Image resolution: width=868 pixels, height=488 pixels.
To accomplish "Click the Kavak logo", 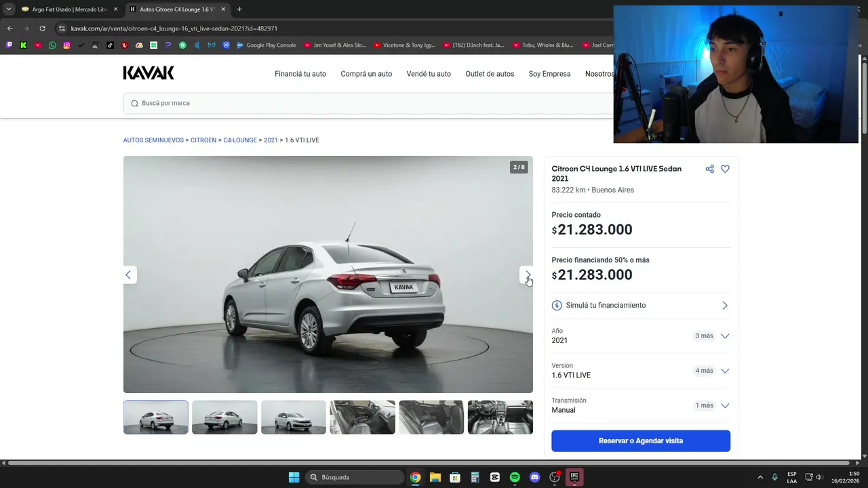I will (x=149, y=73).
